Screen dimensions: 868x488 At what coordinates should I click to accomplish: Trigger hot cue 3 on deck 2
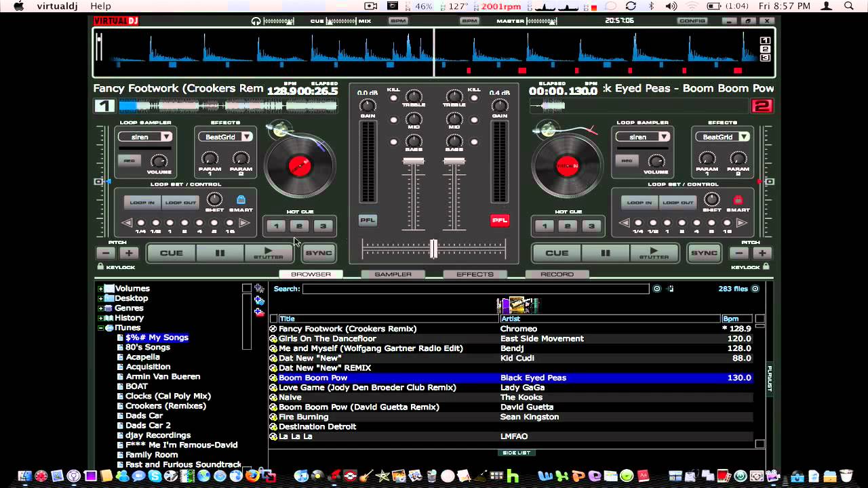pyautogui.click(x=591, y=226)
